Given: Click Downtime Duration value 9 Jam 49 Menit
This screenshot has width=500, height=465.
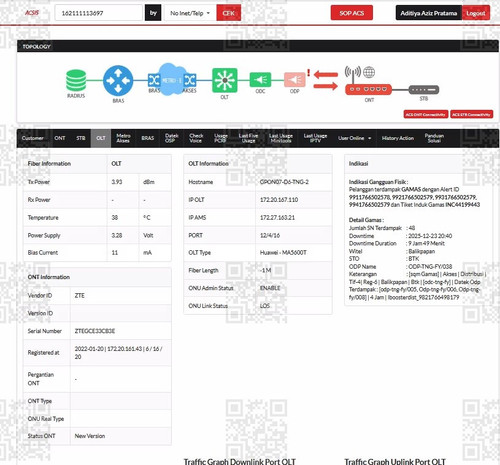Looking at the screenshot, I should tap(426, 243).
